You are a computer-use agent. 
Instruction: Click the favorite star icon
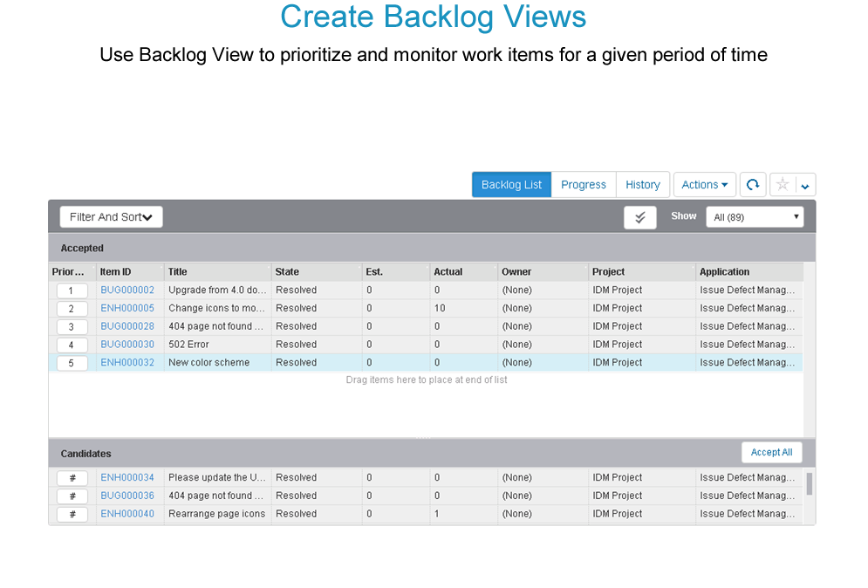[783, 185]
